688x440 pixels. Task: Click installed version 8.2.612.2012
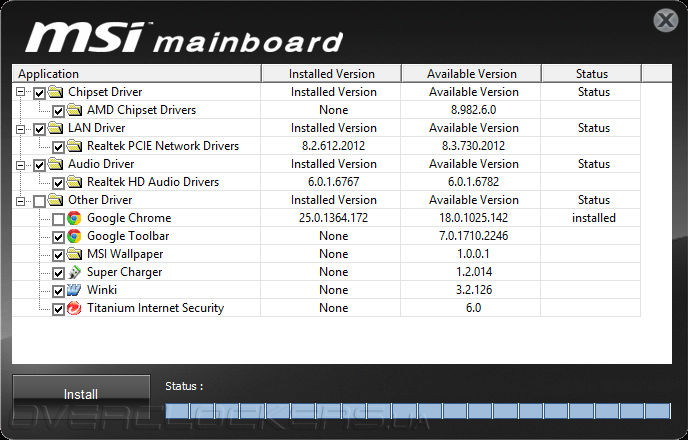point(333,146)
